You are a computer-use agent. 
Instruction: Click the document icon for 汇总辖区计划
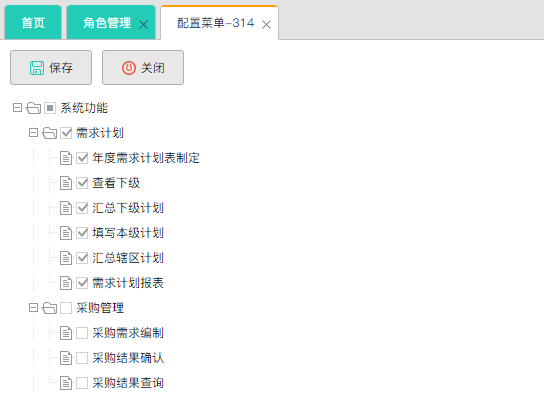click(66, 258)
